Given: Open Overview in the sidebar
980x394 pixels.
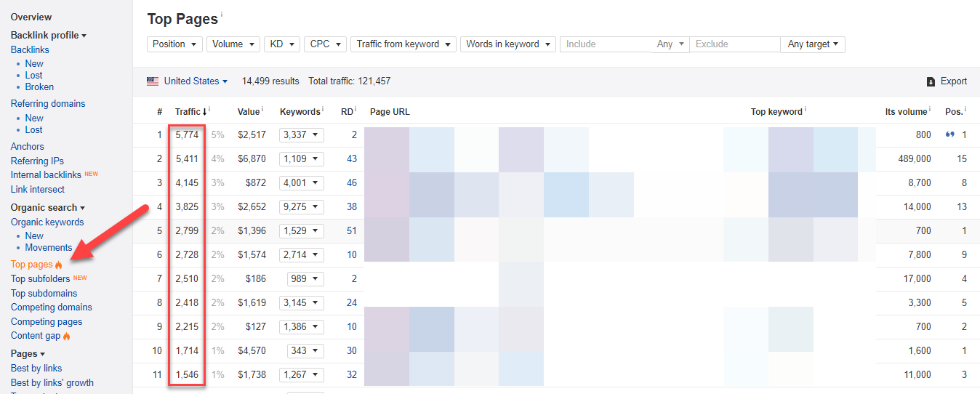Looking at the screenshot, I should [x=31, y=17].
